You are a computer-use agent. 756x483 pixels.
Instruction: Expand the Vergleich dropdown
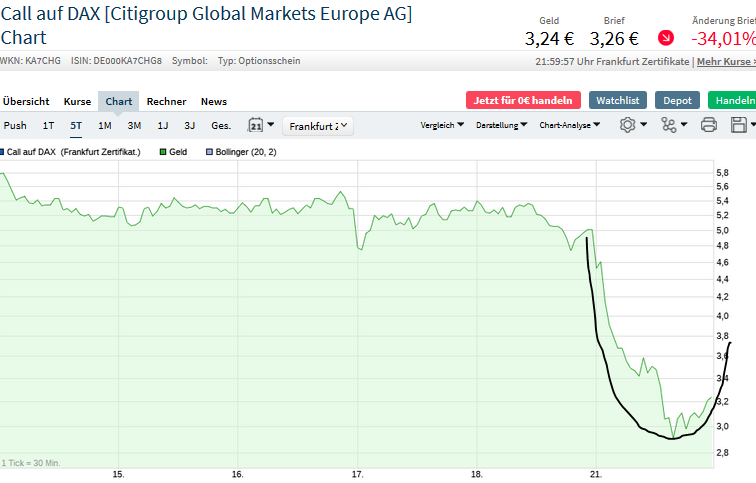point(441,126)
